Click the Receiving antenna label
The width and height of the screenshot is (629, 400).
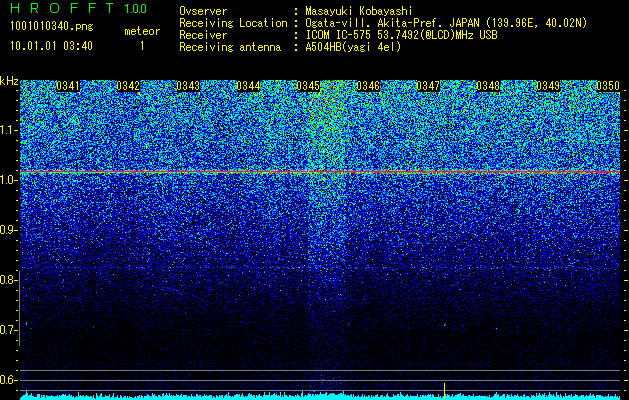230,47
